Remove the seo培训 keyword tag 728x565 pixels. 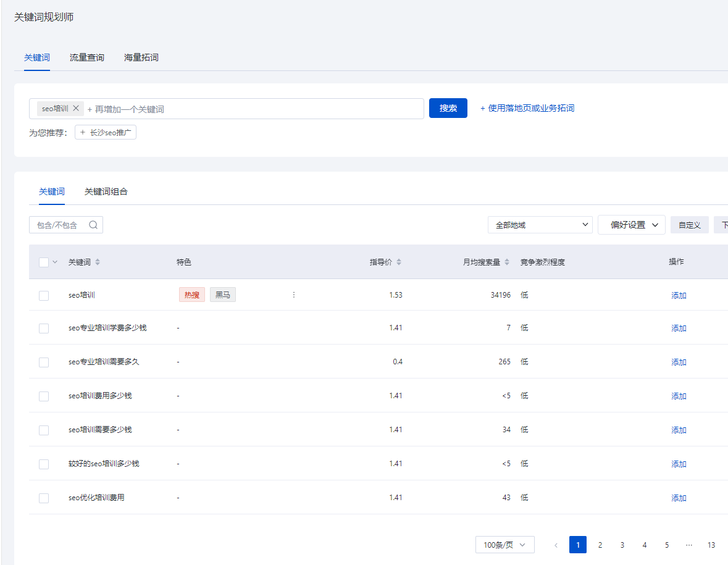[x=76, y=109]
